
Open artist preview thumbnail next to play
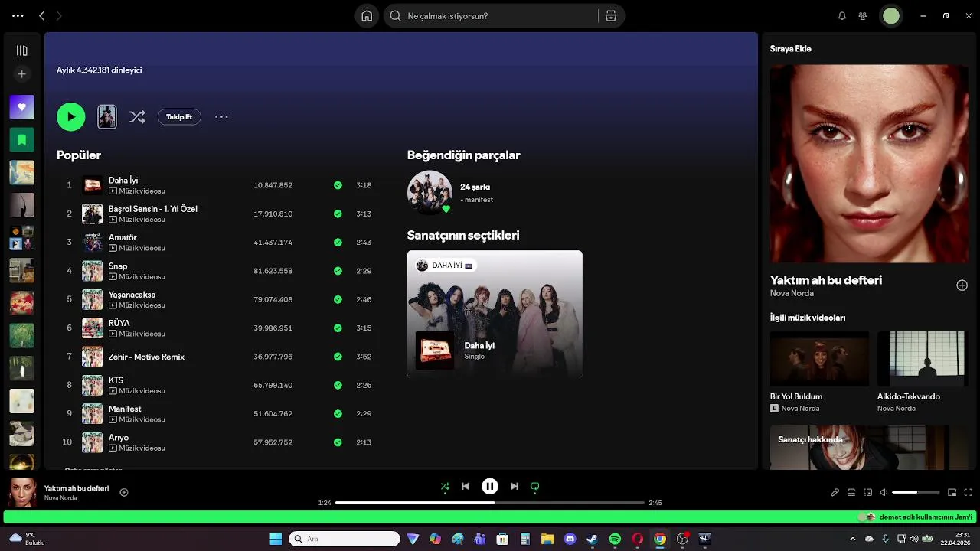(107, 117)
